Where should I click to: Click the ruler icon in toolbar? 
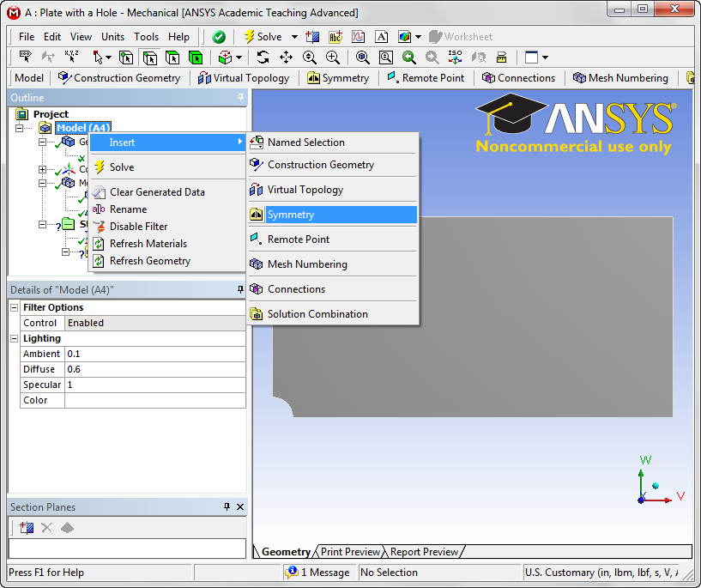502,58
